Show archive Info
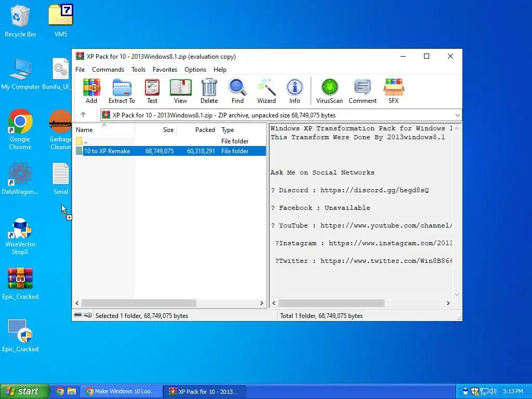532x399 pixels. 295,91
